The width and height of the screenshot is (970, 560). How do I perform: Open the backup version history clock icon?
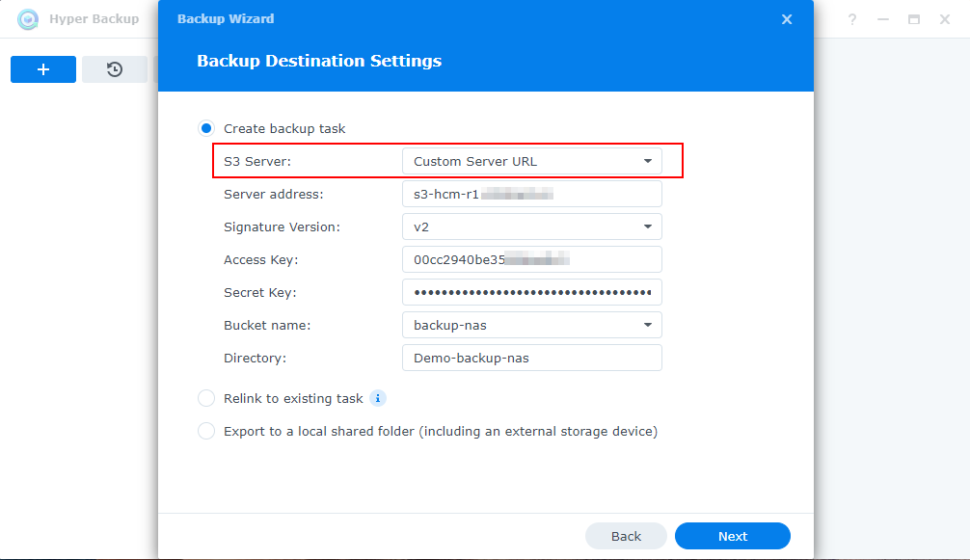pos(115,69)
